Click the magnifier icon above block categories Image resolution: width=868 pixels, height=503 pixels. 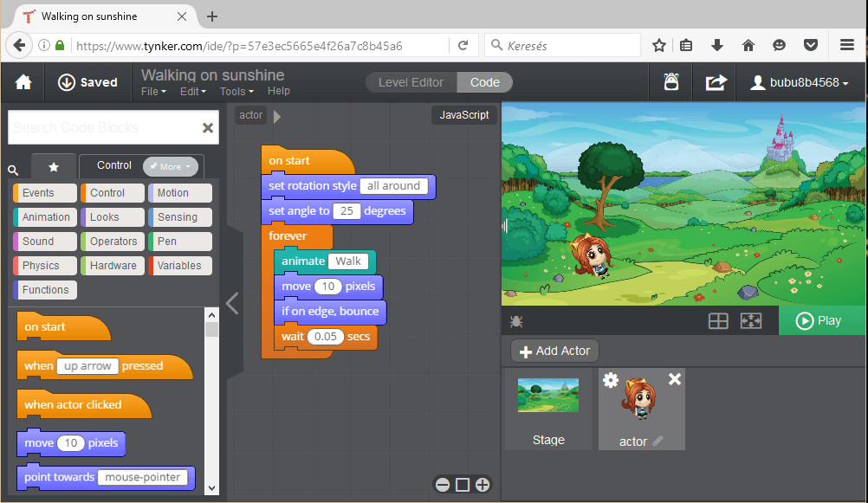[13, 170]
